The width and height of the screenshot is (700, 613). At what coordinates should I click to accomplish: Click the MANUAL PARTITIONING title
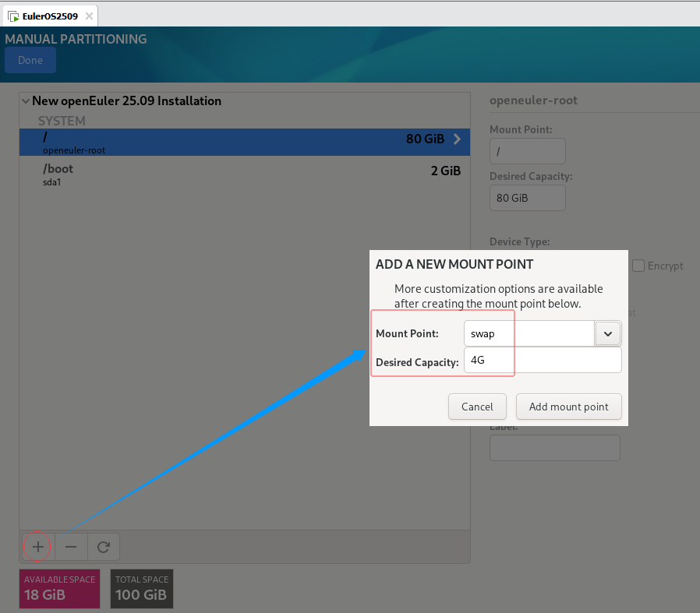(76, 39)
